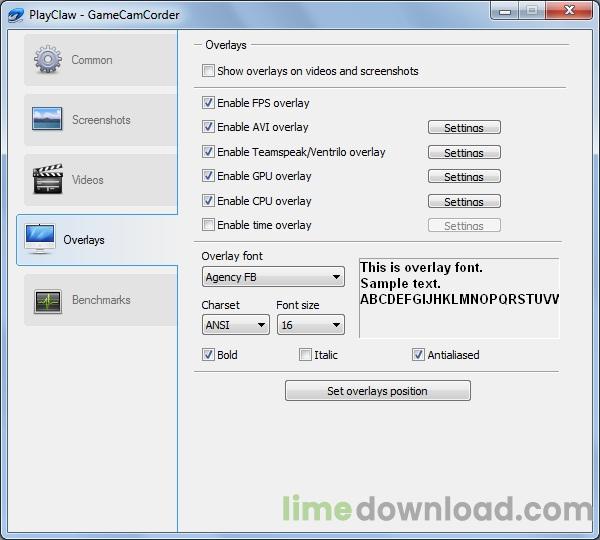Open the Common settings tab
Image resolution: width=600 pixels, height=540 pixels.
(101, 60)
